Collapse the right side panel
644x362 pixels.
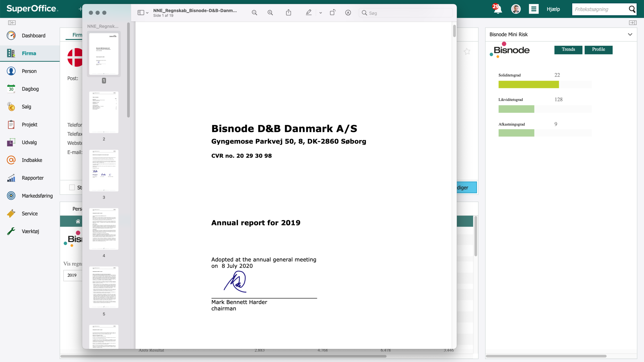pyautogui.click(x=633, y=23)
